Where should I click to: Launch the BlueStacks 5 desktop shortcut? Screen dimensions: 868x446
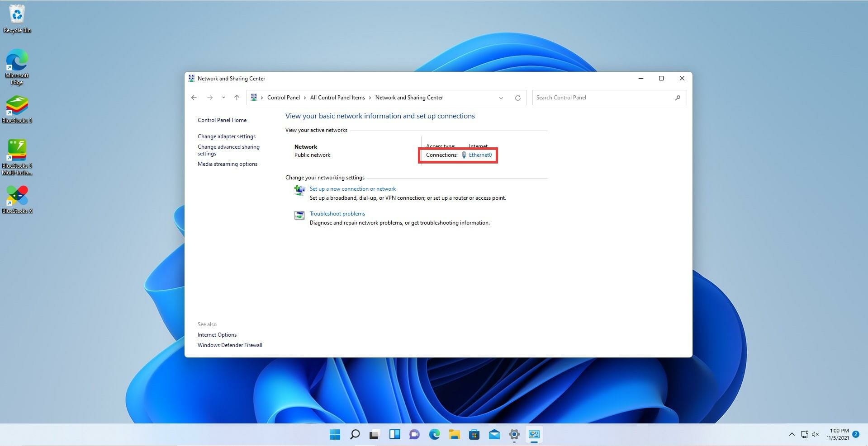pos(17,109)
